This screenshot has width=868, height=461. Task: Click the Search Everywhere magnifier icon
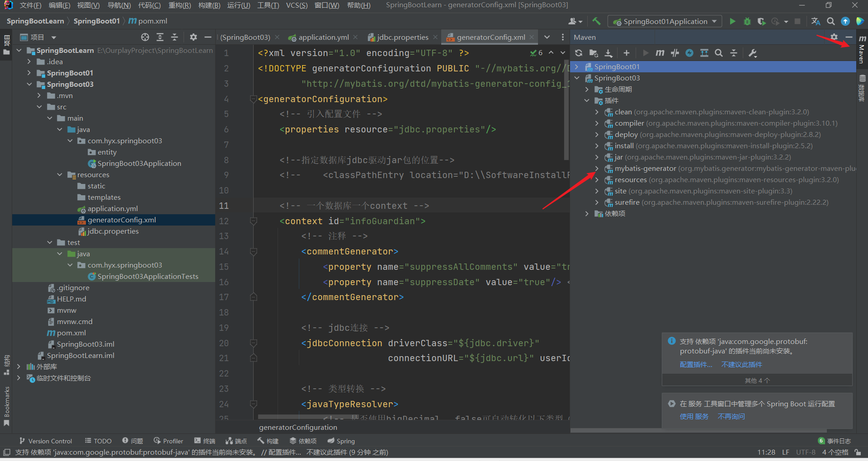[830, 21]
